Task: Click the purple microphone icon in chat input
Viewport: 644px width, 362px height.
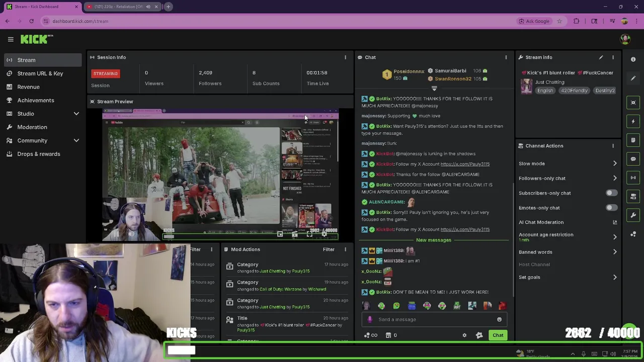Action: (370, 319)
